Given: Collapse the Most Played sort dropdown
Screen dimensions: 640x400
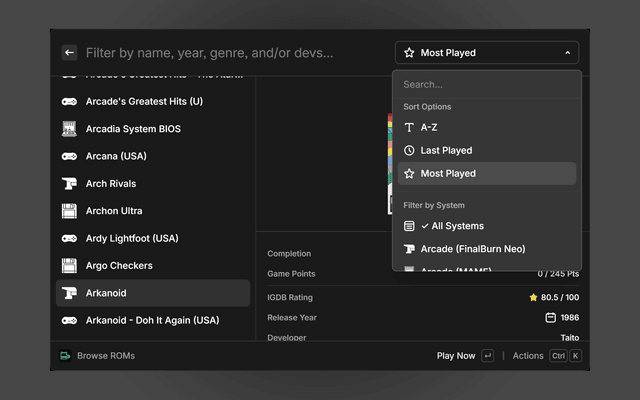Looking at the screenshot, I should (487, 53).
